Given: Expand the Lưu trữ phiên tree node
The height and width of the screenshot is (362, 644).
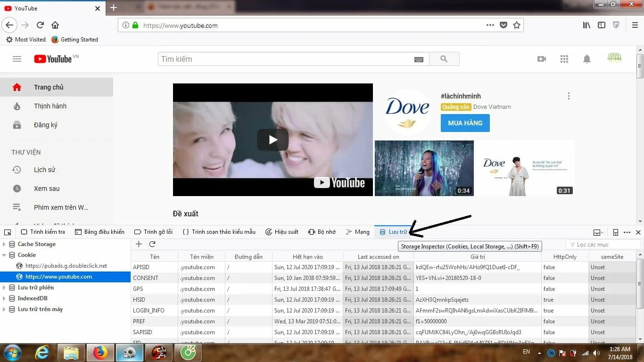Looking at the screenshot, I should click(4, 288).
